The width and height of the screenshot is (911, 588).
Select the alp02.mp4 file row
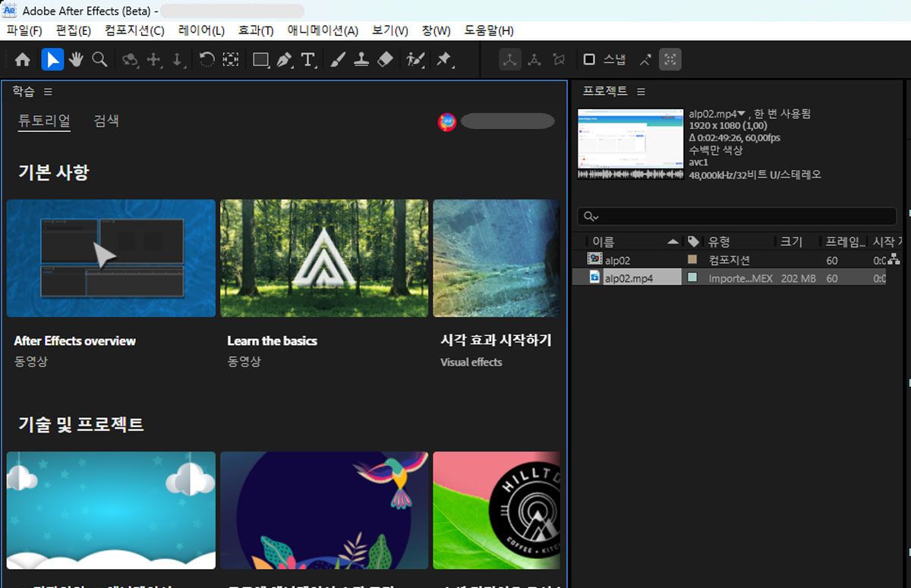[x=729, y=278]
